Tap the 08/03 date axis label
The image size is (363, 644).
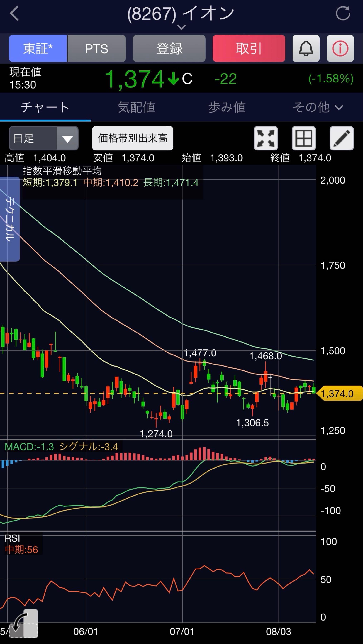279,632
